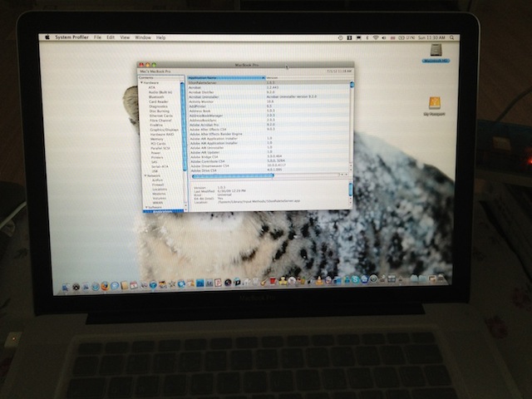Screen dimensions: 532x399
Task: Select the Activity Monitor row
Action: click(x=268, y=101)
